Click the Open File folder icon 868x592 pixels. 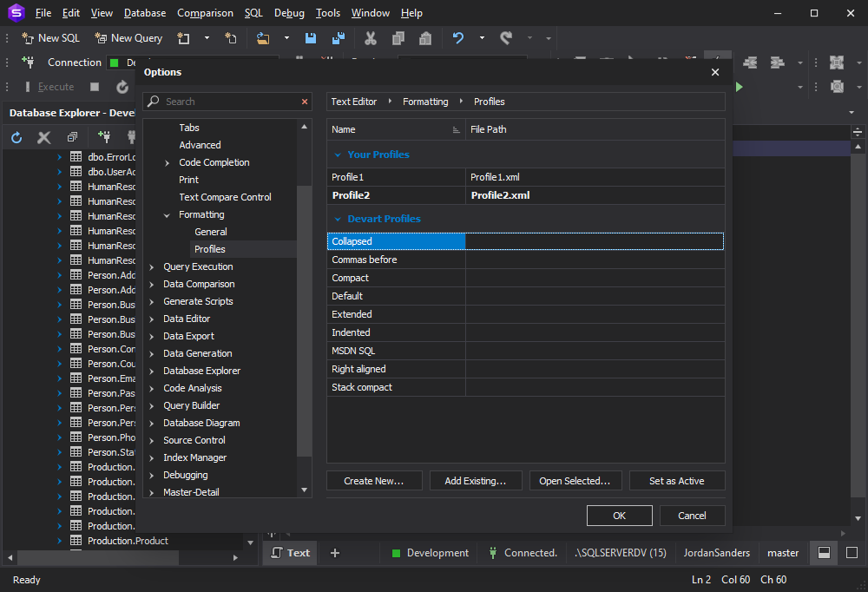pos(263,38)
